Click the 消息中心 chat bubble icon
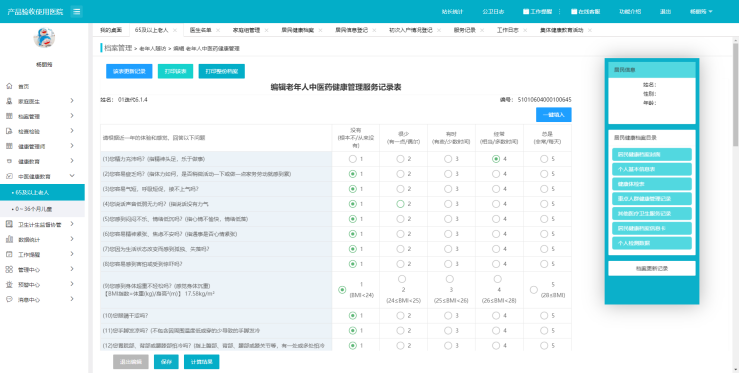The height and width of the screenshot is (374, 740). click(9, 299)
